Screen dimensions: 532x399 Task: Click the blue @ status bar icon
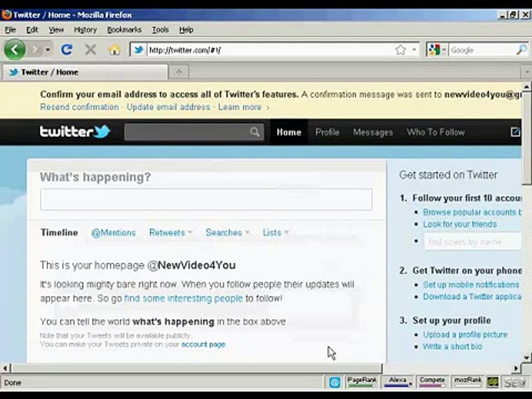point(335,383)
